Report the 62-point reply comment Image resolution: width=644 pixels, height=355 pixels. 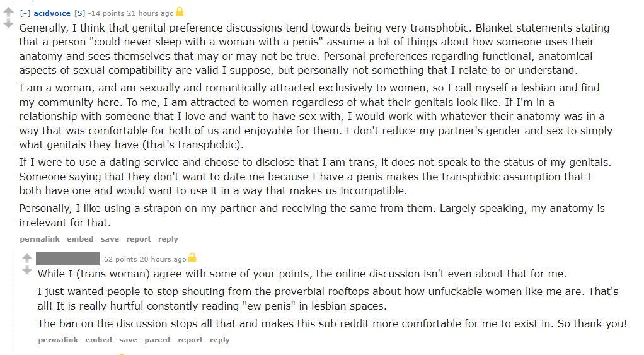pyautogui.click(x=190, y=340)
